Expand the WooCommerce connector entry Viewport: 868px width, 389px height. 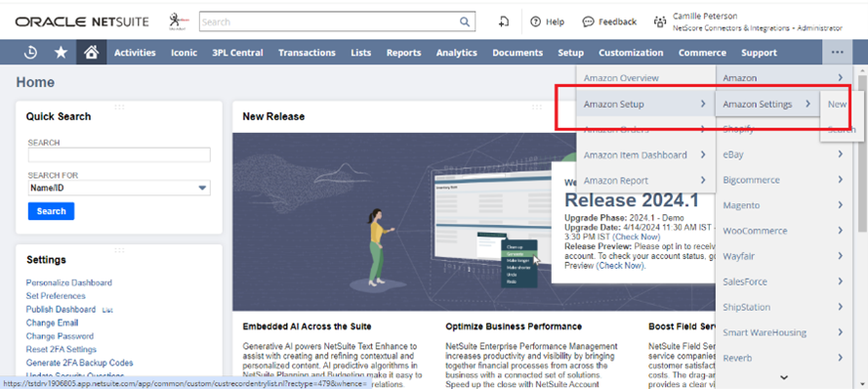783,231
